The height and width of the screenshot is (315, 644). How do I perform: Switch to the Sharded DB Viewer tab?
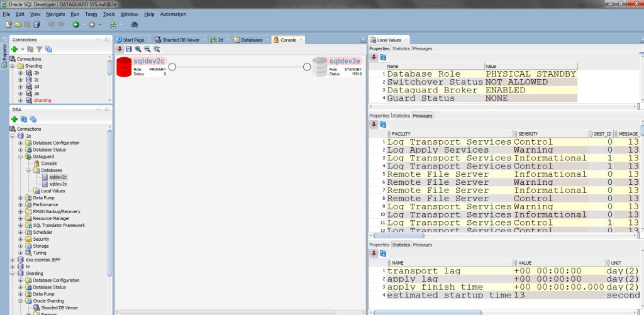coord(180,40)
